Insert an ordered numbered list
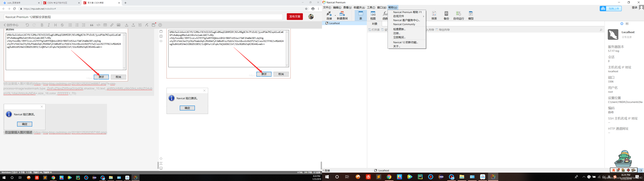This screenshot has height=181, width=644. [x=77, y=25]
